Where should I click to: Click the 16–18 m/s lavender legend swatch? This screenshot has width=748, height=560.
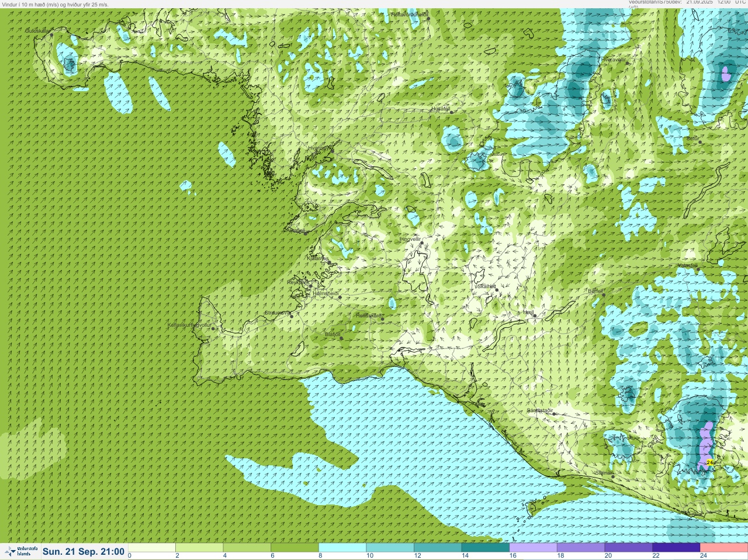click(x=533, y=548)
